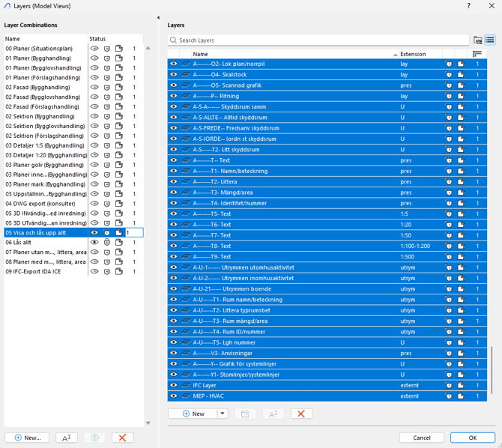
Task: Toggle lock icon for 06 Lås allt combination
Action: click(x=106, y=243)
